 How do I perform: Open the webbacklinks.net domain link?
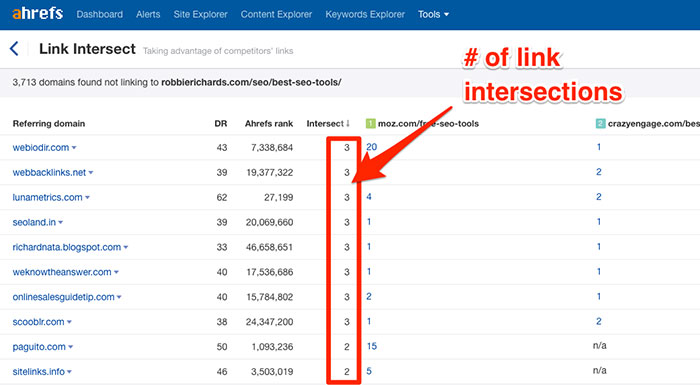click(49, 172)
